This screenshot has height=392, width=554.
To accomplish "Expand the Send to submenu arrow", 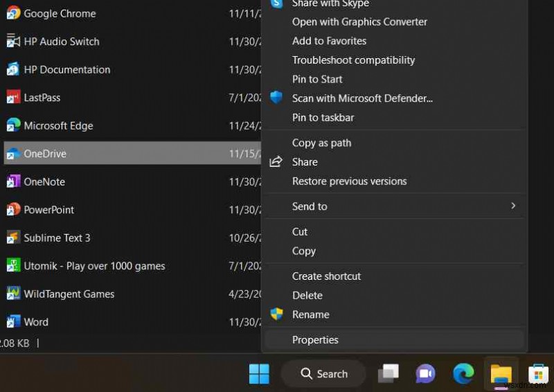I will (x=513, y=206).
